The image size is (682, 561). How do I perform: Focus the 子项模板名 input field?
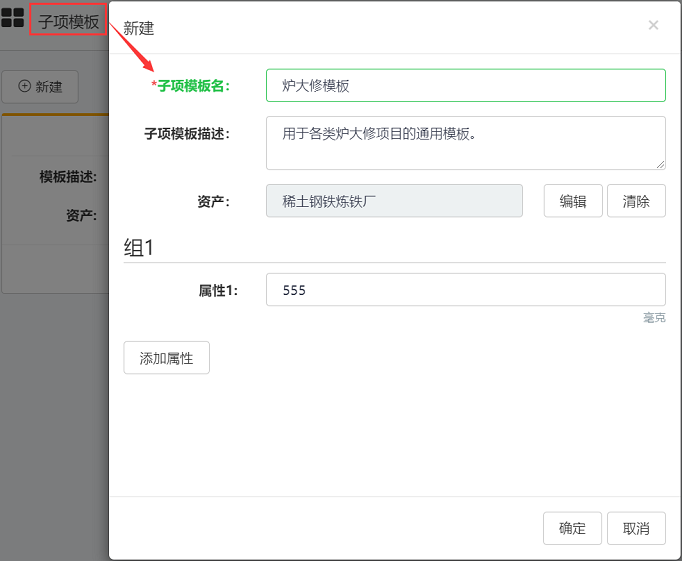(x=465, y=86)
